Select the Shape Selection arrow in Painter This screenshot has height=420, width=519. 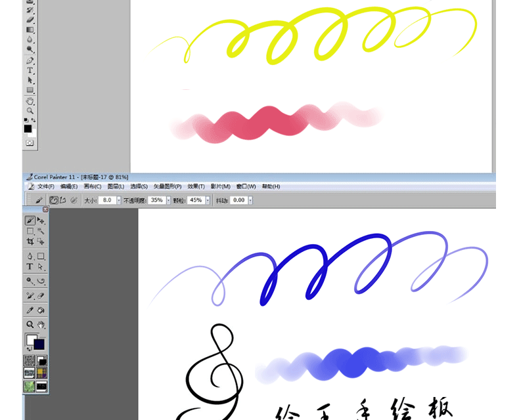(41, 266)
